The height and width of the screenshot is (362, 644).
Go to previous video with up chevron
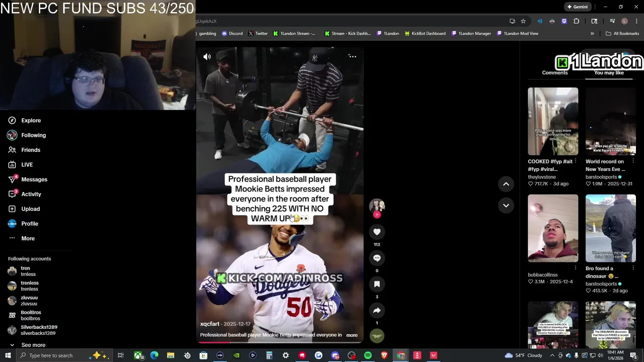pyautogui.click(x=506, y=184)
